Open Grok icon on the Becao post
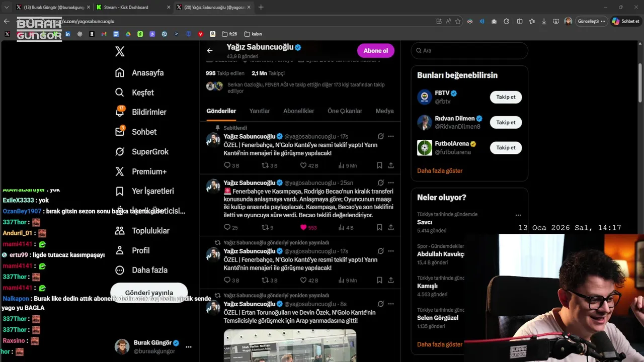 coord(381,183)
